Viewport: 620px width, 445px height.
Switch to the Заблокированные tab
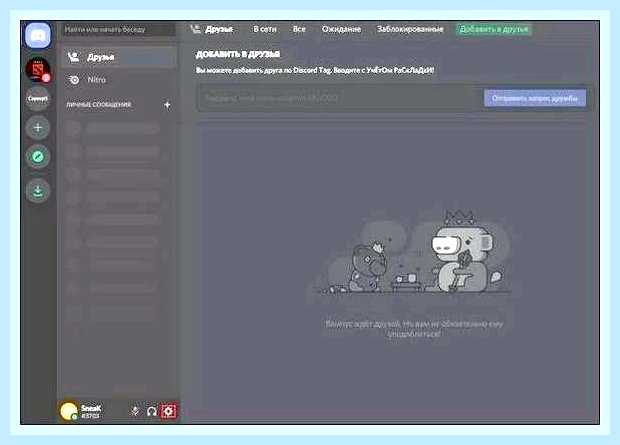pyautogui.click(x=410, y=29)
